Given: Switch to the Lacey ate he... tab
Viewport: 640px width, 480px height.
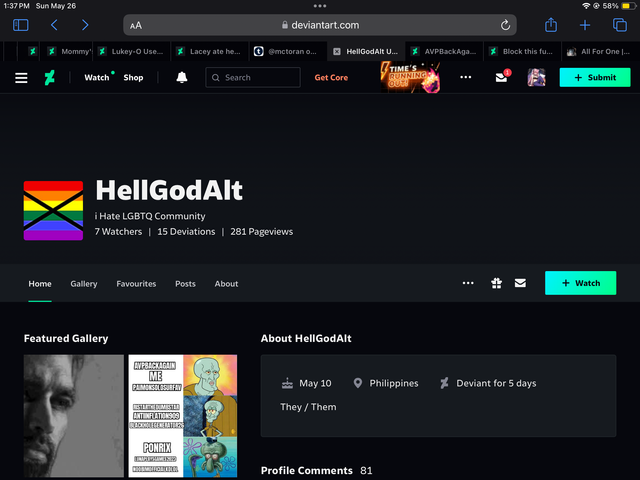Looking at the screenshot, I should pos(209,51).
